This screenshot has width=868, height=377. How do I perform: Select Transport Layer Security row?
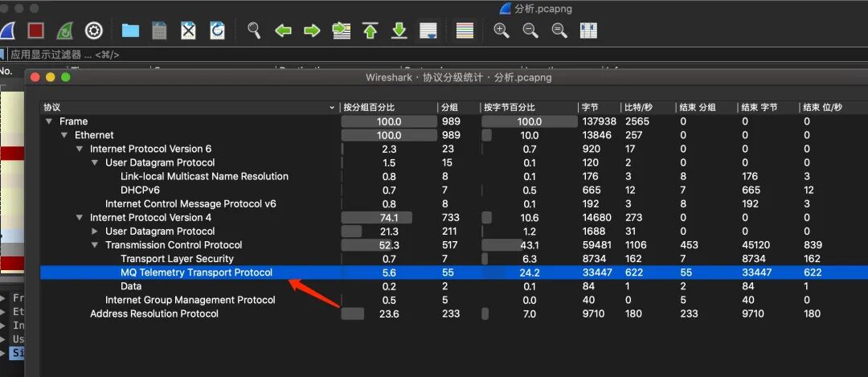click(454, 259)
